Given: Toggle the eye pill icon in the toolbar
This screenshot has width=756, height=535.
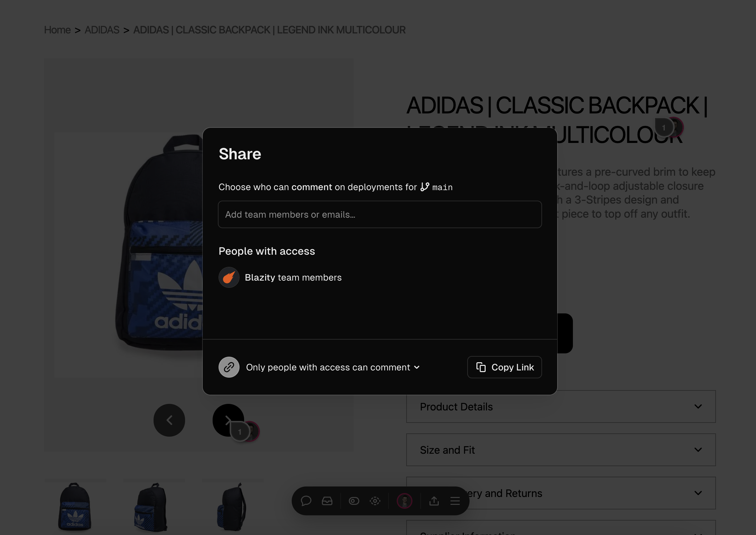Looking at the screenshot, I should pyautogui.click(x=354, y=501).
